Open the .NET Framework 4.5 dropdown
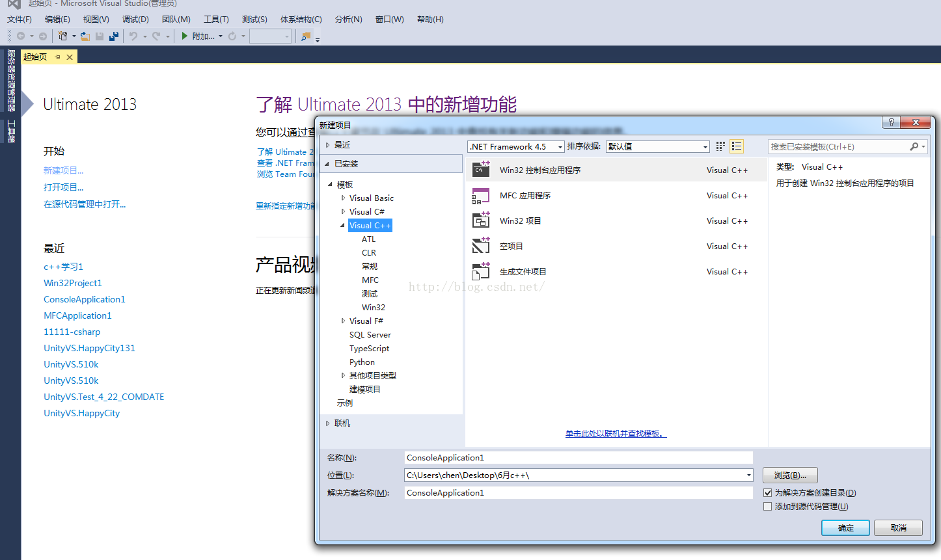The width and height of the screenshot is (941, 560). click(x=515, y=147)
